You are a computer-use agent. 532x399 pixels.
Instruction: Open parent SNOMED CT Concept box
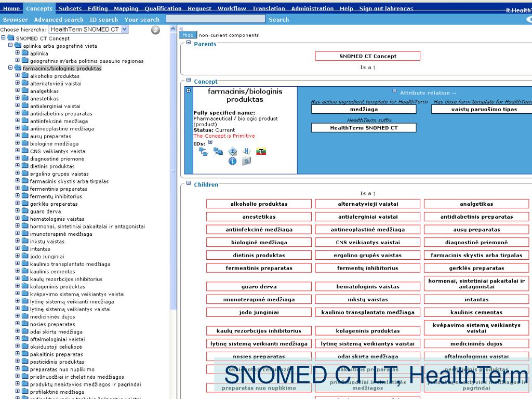click(x=367, y=56)
